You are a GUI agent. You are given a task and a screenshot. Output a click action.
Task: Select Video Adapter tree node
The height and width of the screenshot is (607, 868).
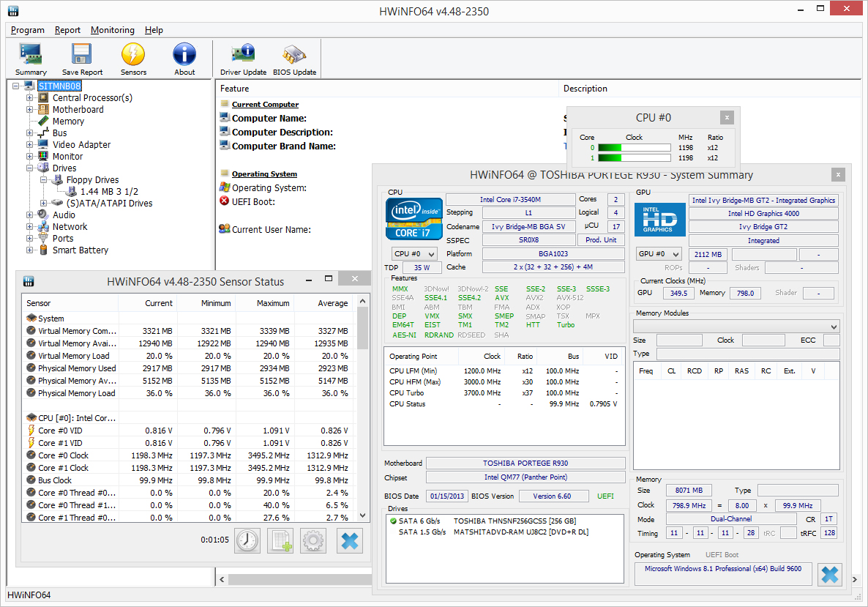pos(81,144)
